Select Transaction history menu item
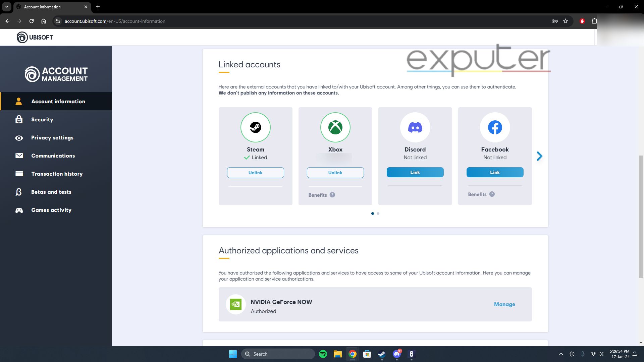Screen dimensions: 644x362 [x=57, y=174]
